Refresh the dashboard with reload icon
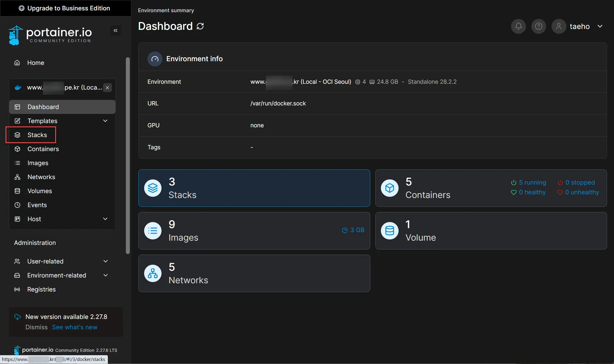 pyautogui.click(x=200, y=27)
